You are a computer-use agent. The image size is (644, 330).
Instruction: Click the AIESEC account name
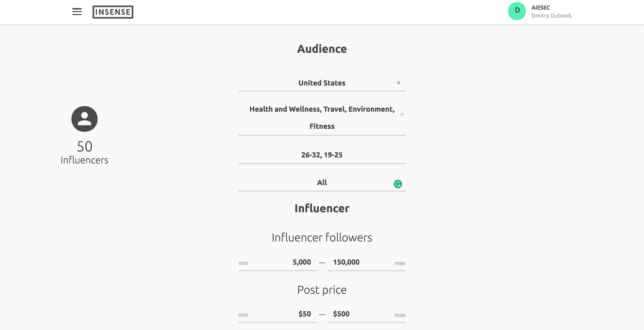click(541, 8)
